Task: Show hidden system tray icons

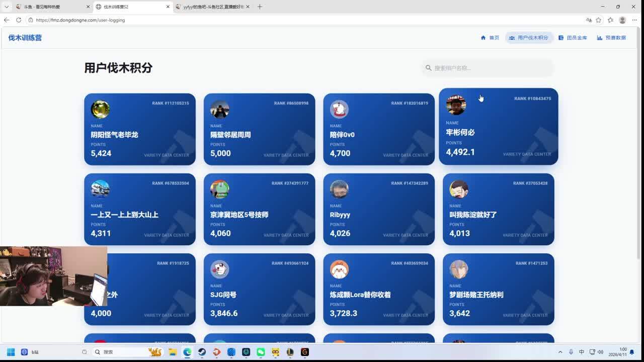Action: (x=560, y=352)
